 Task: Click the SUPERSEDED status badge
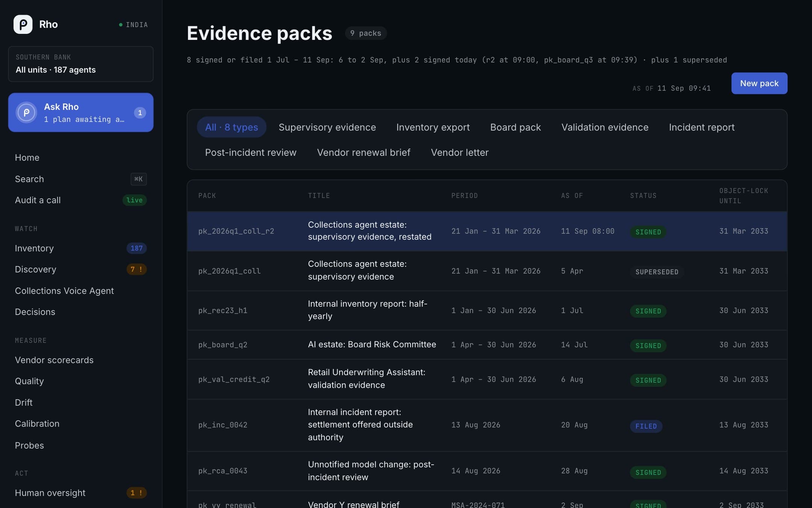(x=657, y=272)
